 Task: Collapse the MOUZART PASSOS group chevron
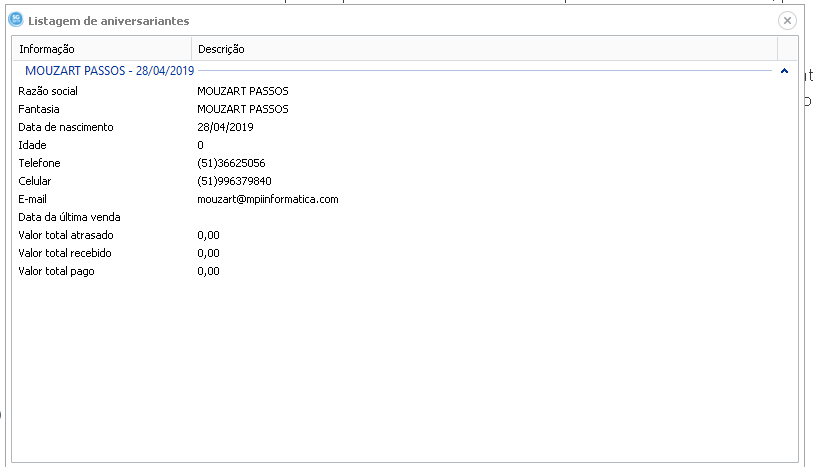tap(784, 71)
